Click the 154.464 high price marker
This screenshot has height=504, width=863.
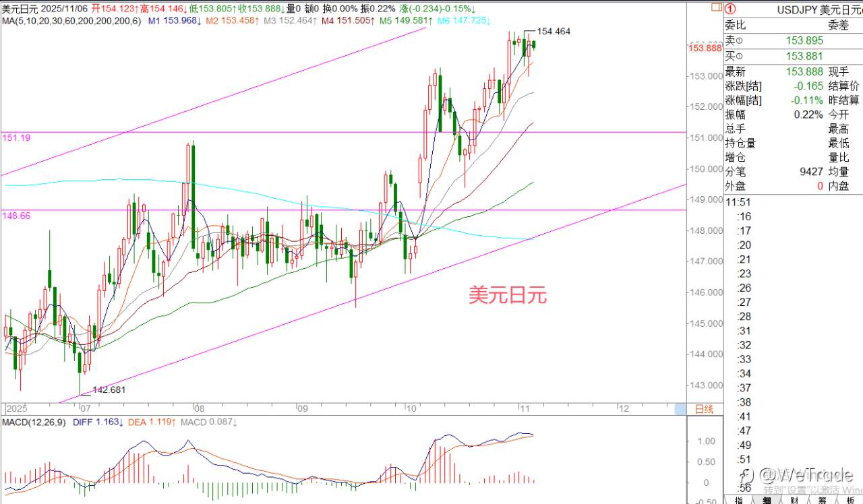(x=554, y=31)
